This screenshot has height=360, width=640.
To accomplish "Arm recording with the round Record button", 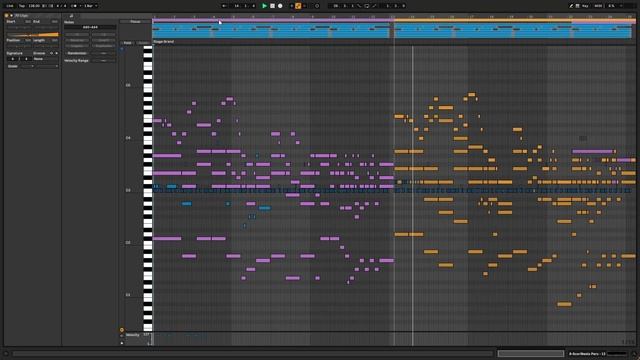I will tap(280, 6).
